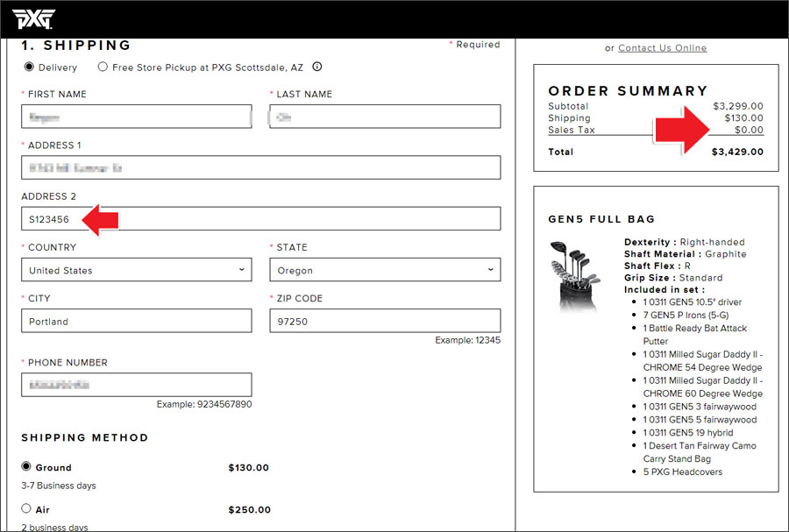Select Ground shipping method
This screenshot has height=532, width=789.
coord(26,466)
